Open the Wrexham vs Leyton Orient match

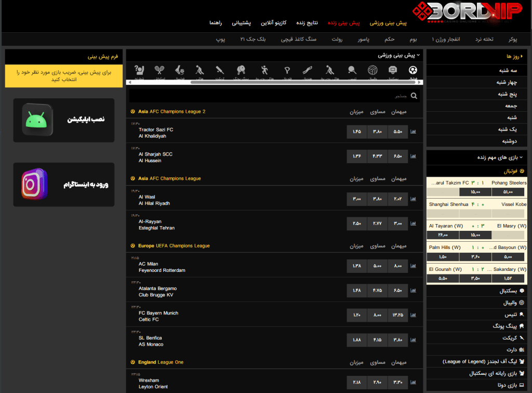tap(153, 384)
